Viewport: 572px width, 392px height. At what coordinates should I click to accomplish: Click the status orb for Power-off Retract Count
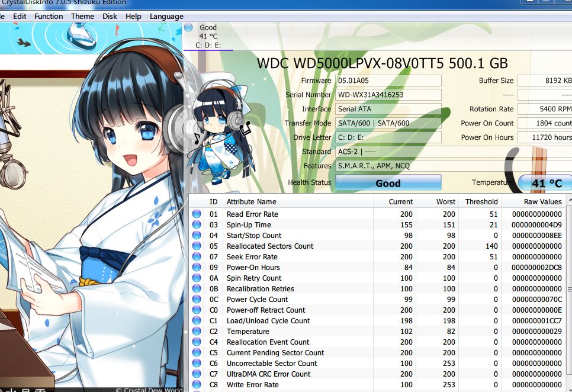click(197, 310)
